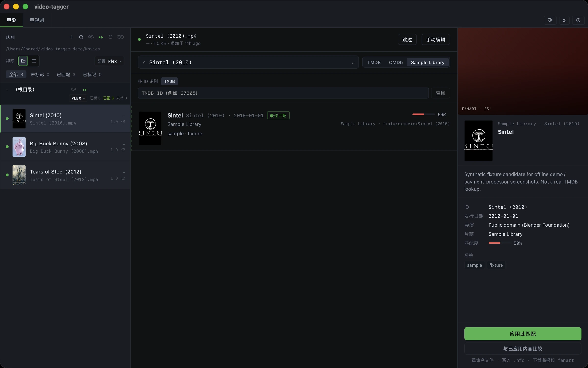Open the PLEX dropdown on 根目录 row
The width and height of the screenshot is (588, 368).
click(78, 98)
